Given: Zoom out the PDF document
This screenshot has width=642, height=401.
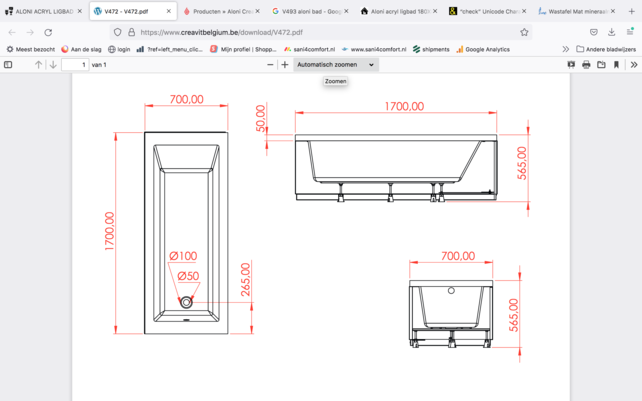Looking at the screenshot, I should [x=270, y=65].
